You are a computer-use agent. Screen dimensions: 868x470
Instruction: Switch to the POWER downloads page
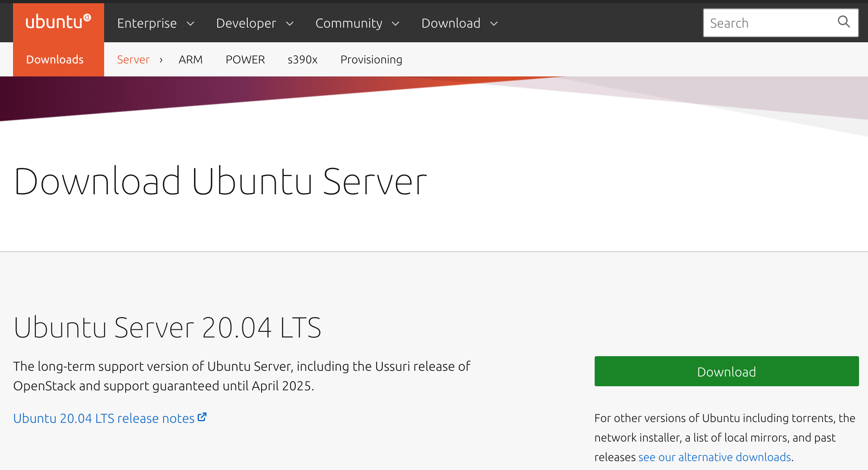[245, 59]
